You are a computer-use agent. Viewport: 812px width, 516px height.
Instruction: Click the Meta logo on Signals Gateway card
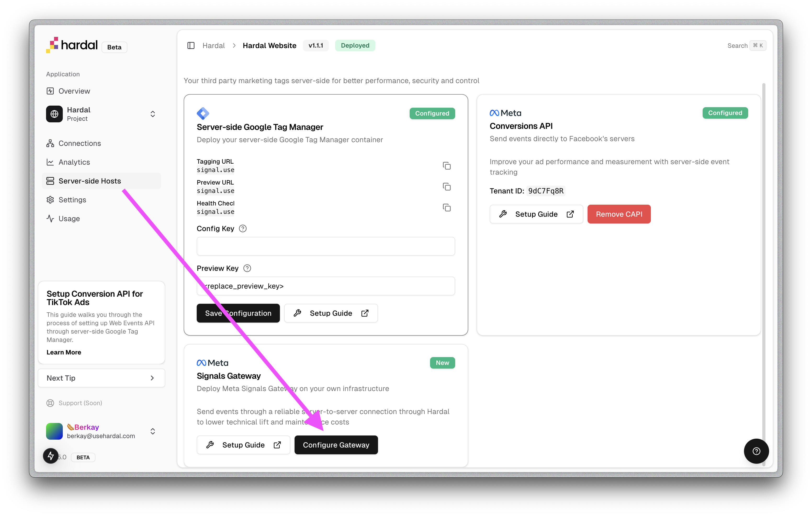click(212, 363)
